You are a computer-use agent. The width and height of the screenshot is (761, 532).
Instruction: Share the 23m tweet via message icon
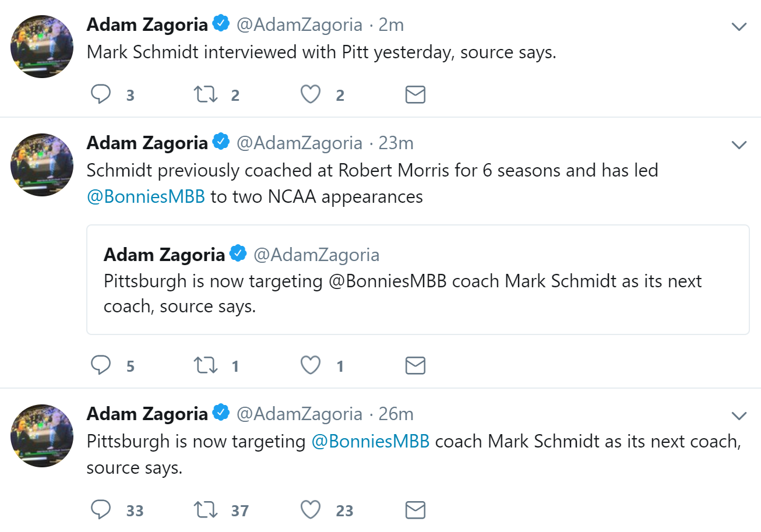point(415,365)
